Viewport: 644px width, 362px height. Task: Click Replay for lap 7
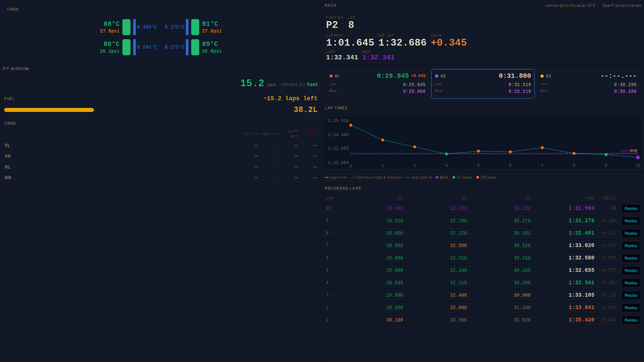coord(631,246)
